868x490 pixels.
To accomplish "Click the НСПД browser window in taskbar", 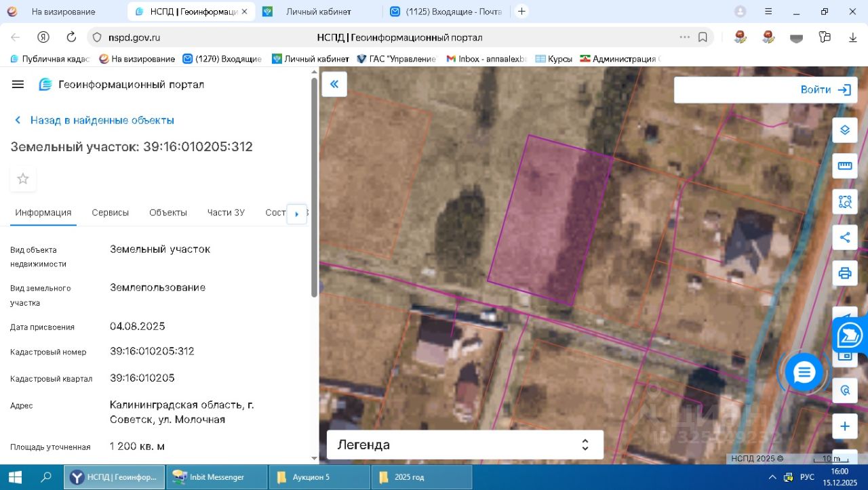I will 115,477.
